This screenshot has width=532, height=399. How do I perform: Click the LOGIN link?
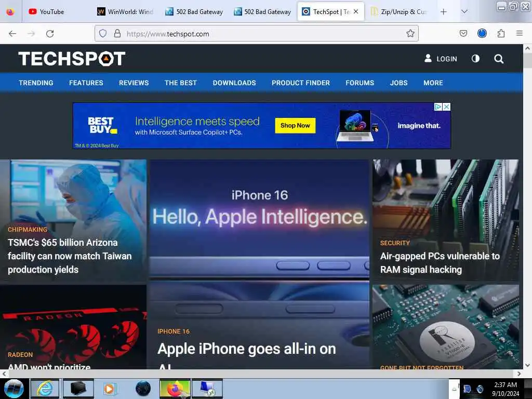[441, 59]
